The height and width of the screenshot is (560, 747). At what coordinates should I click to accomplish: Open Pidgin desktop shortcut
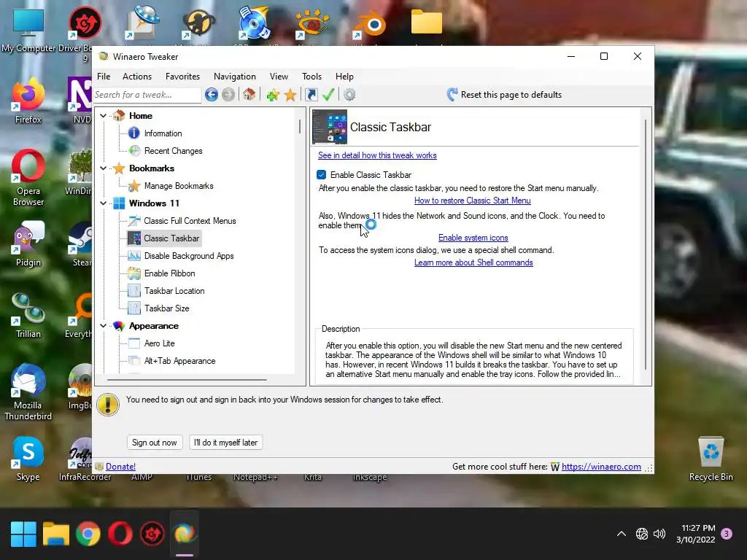coord(28,244)
